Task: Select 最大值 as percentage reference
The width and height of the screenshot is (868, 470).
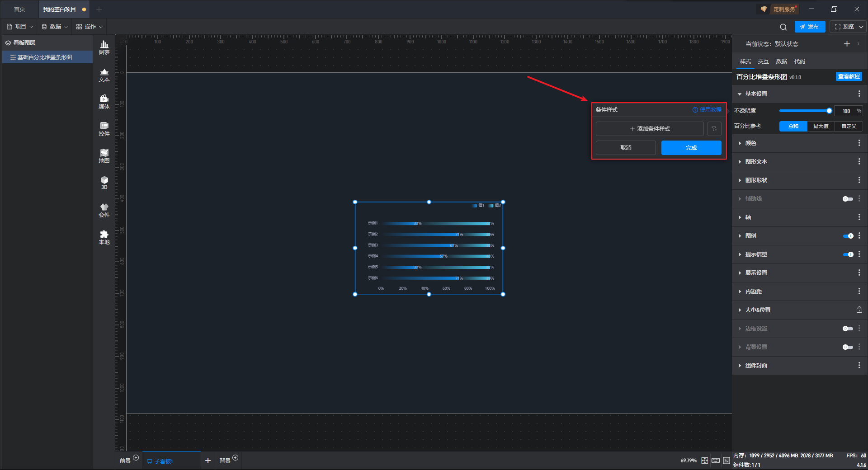Action: point(821,127)
